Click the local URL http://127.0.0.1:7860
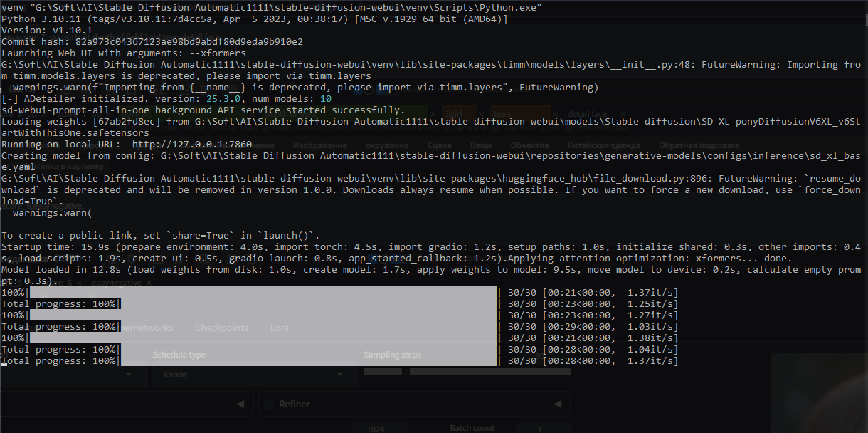Image resolution: width=868 pixels, height=433 pixels. 191,145
